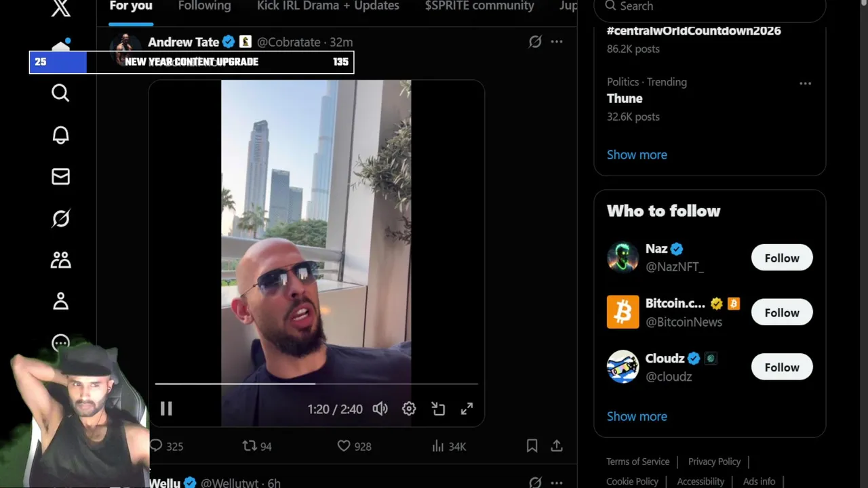Share the Andrew Tate post
Viewport: 868px width, 488px height.
557,446
